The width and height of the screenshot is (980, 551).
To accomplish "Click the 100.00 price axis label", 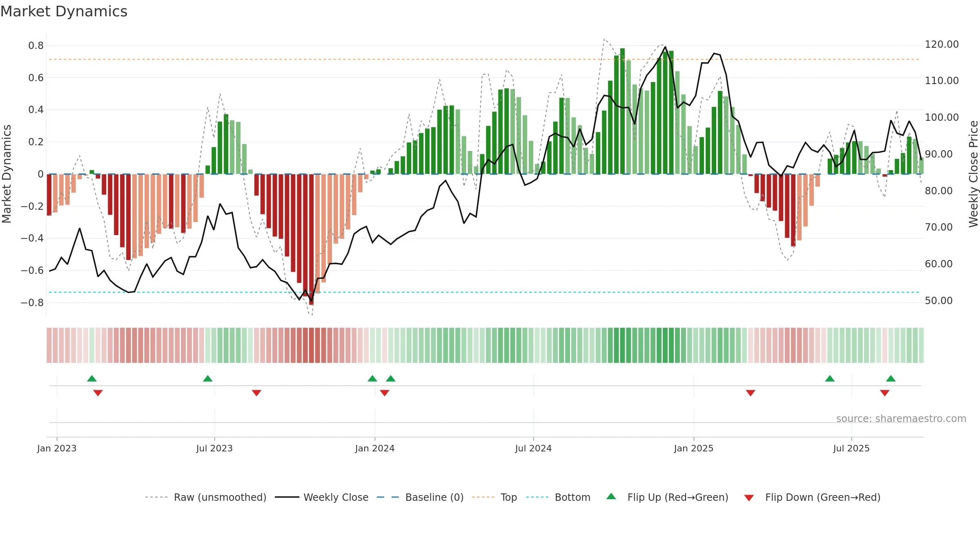I will 942,117.
